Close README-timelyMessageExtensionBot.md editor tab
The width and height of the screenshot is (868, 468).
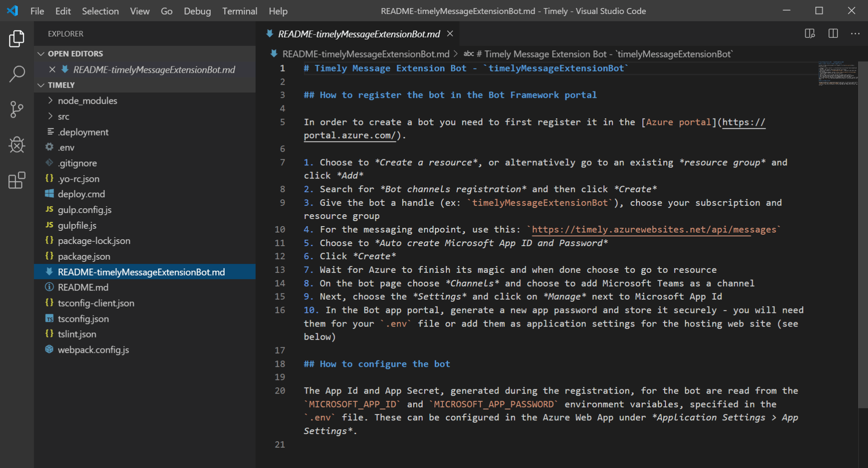click(450, 34)
